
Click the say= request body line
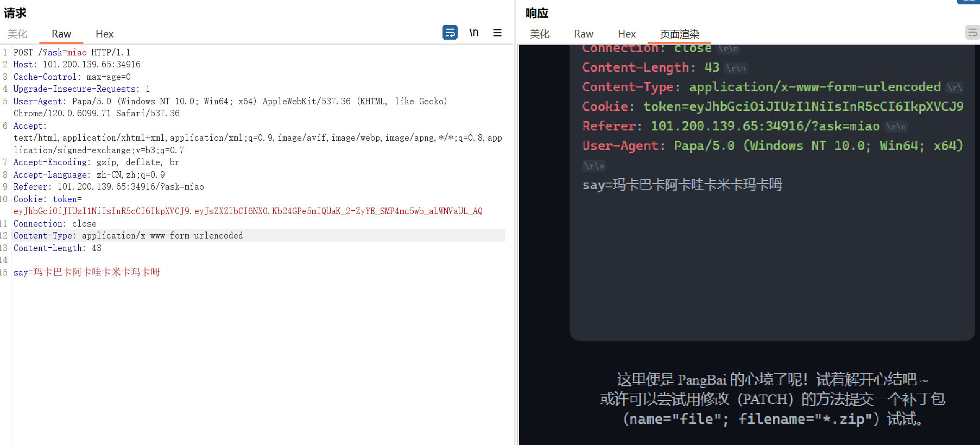[86, 272]
